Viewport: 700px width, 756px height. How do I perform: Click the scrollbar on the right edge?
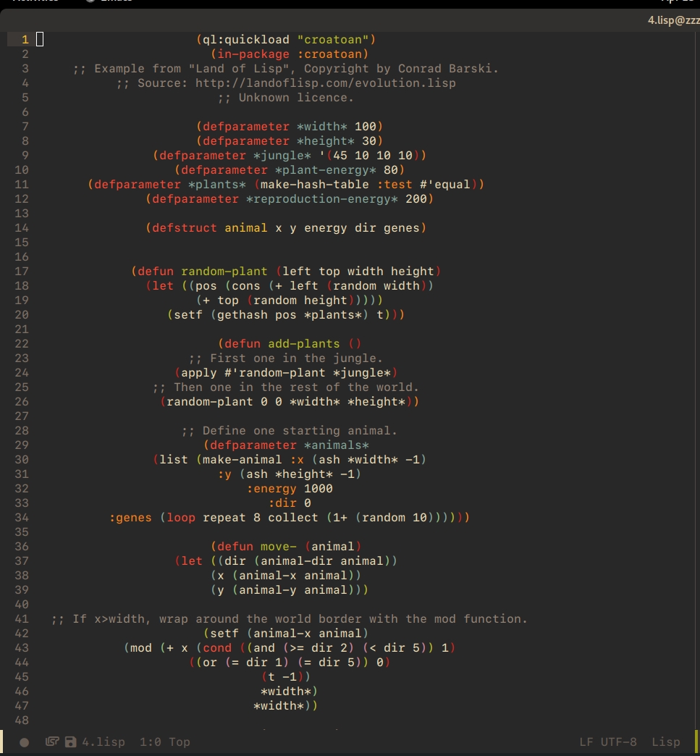[x=696, y=362]
